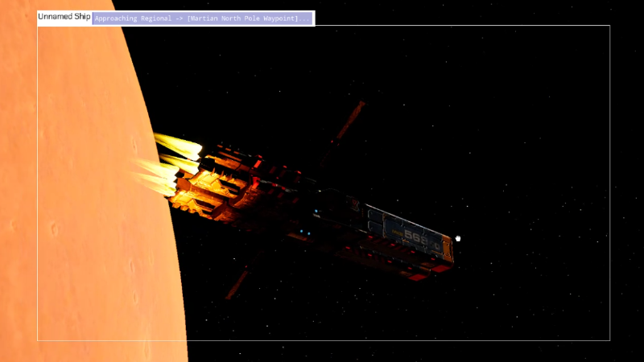The height and width of the screenshot is (362, 644).
Task: Select the "Approaching Regional" status message
Action: pos(130,18)
